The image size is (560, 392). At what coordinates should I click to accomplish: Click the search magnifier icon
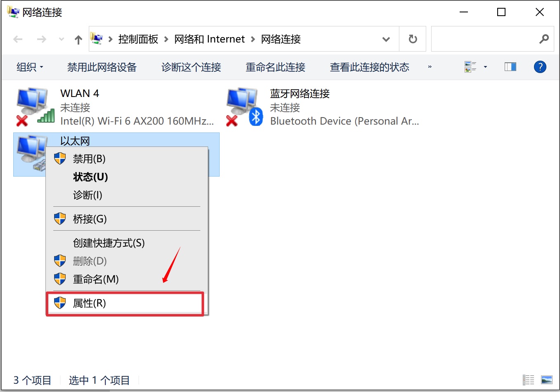(544, 39)
